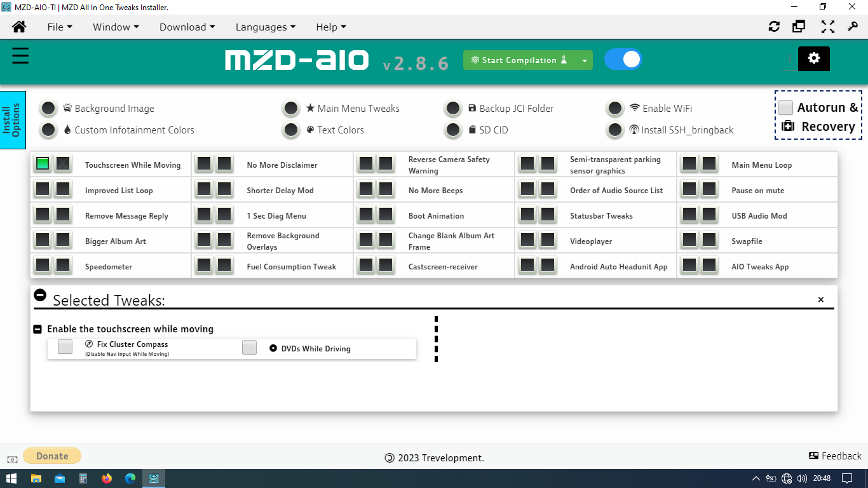Collapse the Enable touchscreen while moving group
Image resolution: width=868 pixels, height=488 pixels.
tap(37, 329)
